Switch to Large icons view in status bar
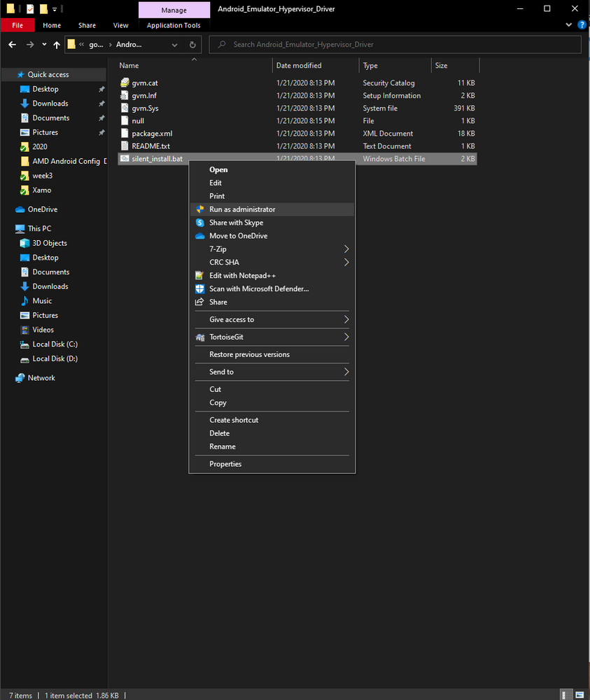Image resolution: width=590 pixels, height=700 pixels. pyautogui.click(x=580, y=694)
